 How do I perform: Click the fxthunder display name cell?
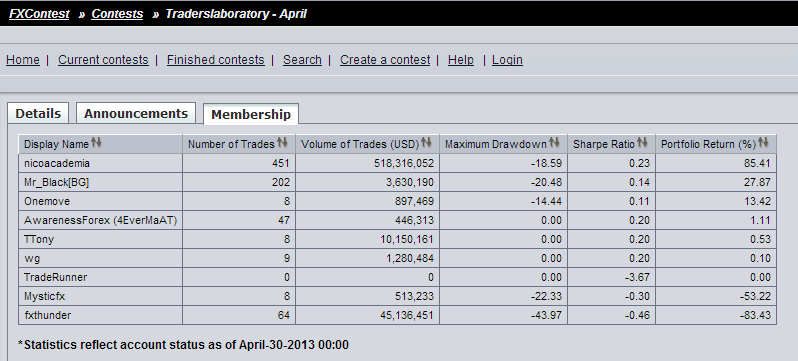tap(101, 315)
